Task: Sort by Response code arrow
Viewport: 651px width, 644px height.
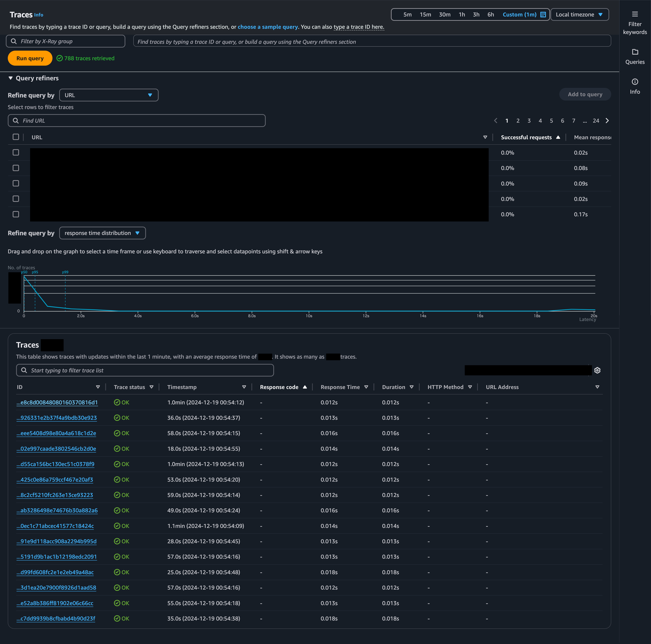Action: point(305,387)
